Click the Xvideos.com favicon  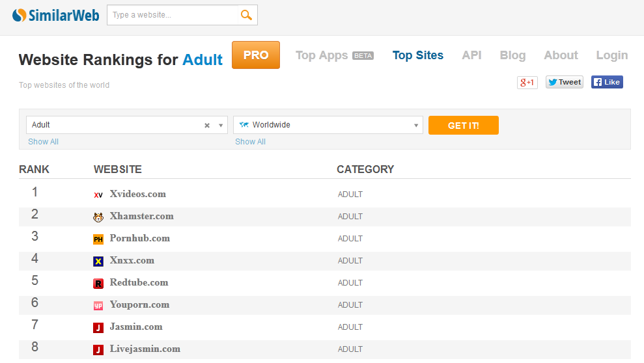[x=98, y=195]
